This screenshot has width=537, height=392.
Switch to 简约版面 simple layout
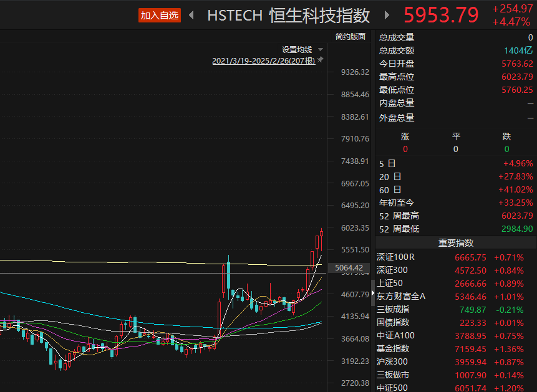350,37
